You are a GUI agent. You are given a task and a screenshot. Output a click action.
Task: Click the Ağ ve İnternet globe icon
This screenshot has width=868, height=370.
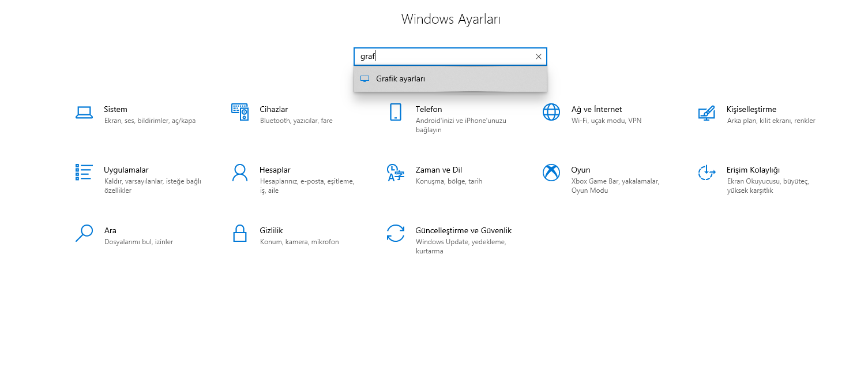click(551, 112)
